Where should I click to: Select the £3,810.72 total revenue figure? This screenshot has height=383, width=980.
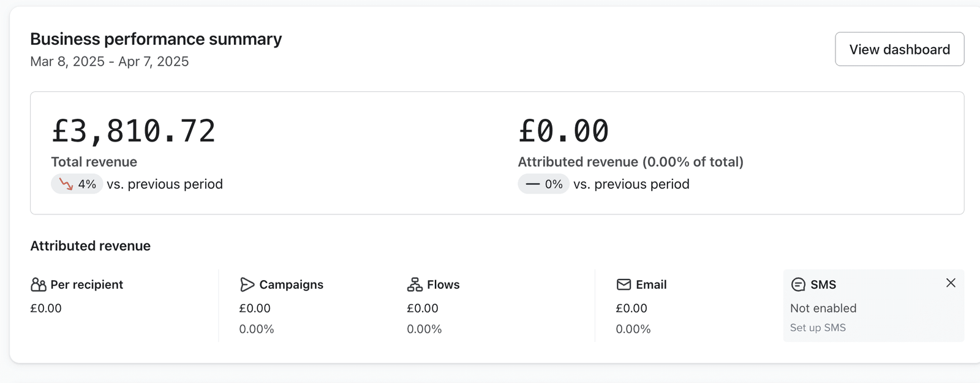134,131
